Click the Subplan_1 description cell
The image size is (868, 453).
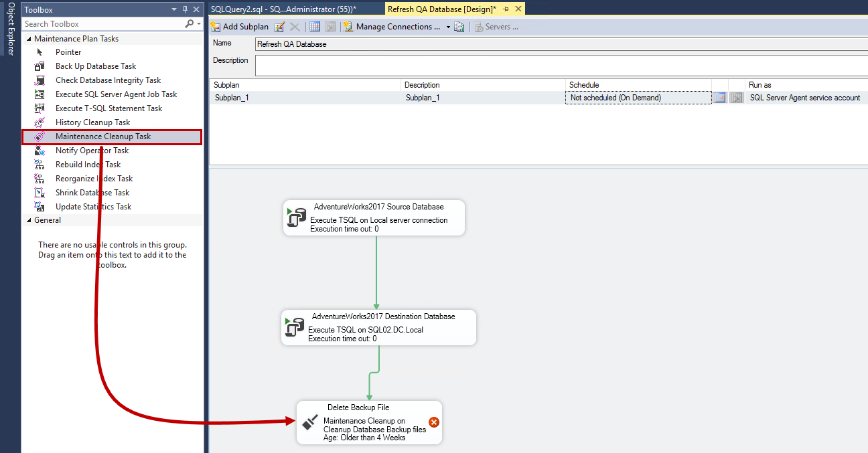(483, 98)
